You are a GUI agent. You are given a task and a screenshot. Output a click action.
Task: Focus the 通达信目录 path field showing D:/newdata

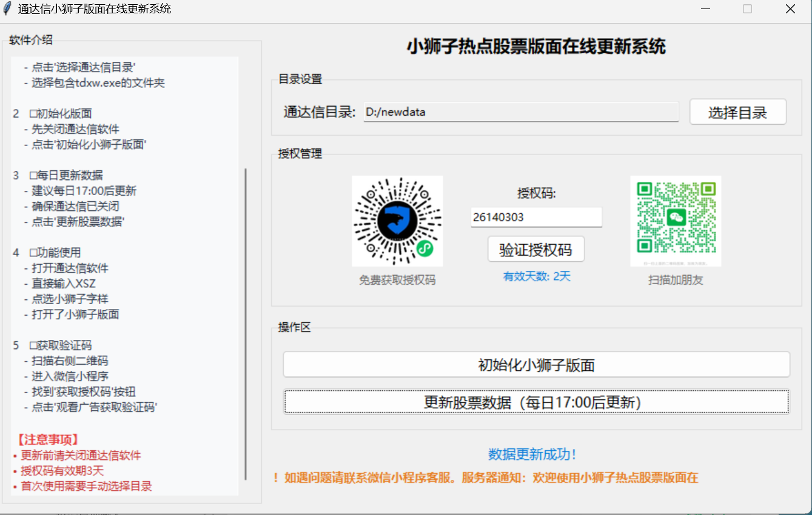coord(521,112)
